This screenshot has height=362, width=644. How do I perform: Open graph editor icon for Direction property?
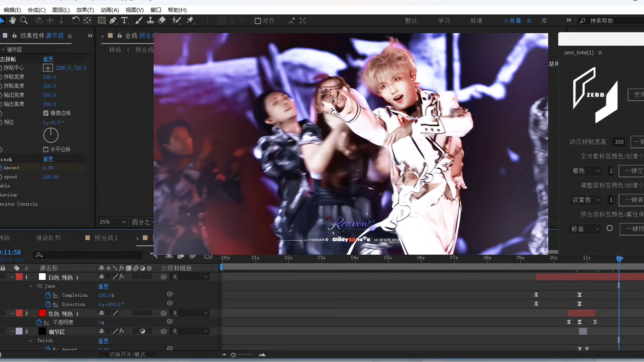pos(56,304)
